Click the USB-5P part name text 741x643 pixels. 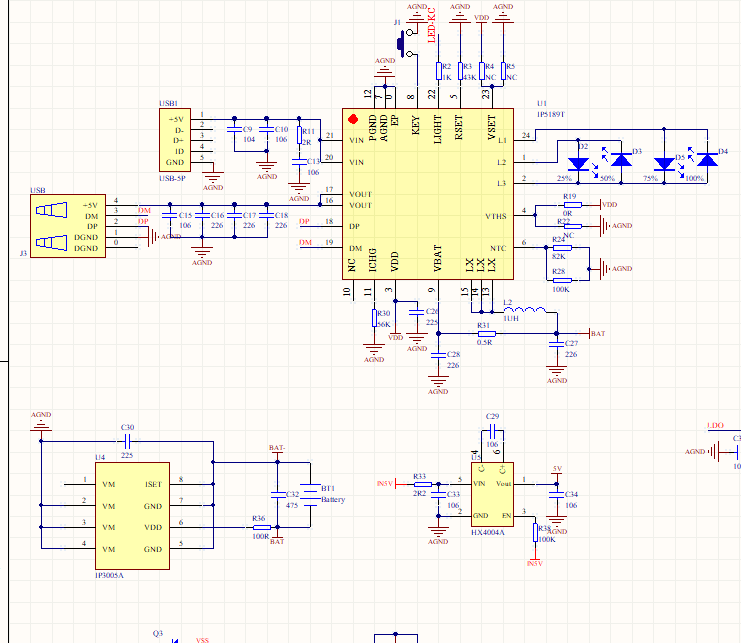click(172, 178)
